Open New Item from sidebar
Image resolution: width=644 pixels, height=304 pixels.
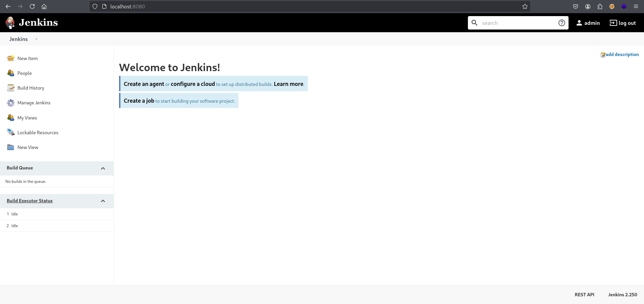click(x=28, y=58)
